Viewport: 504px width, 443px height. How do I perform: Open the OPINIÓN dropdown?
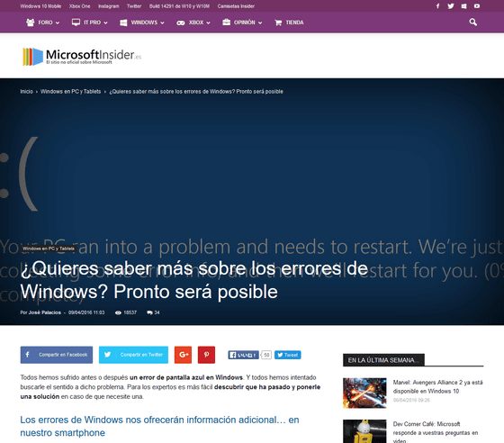tap(242, 23)
